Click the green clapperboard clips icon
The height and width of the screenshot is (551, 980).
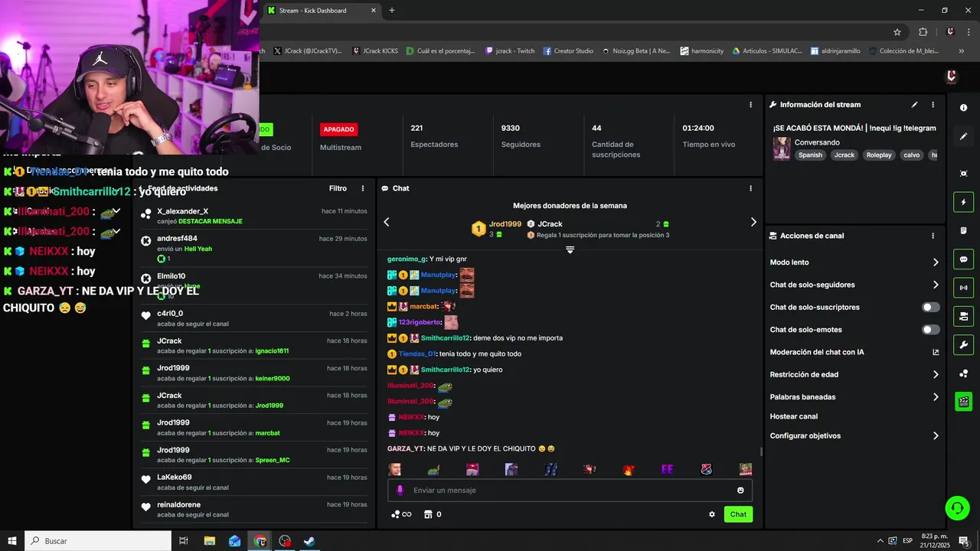963,402
